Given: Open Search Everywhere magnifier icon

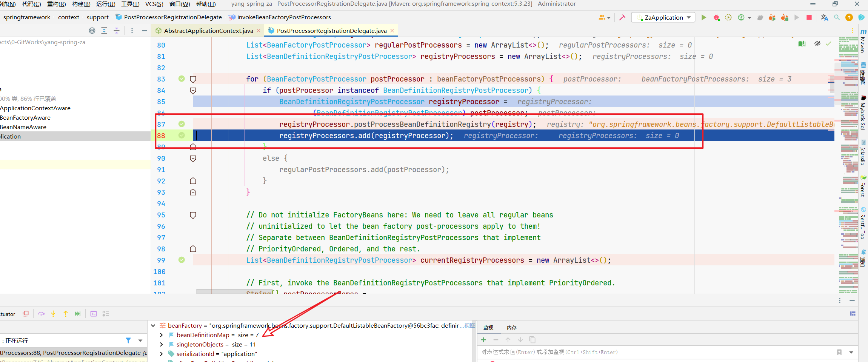Looking at the screenshot, I should 837,17.
